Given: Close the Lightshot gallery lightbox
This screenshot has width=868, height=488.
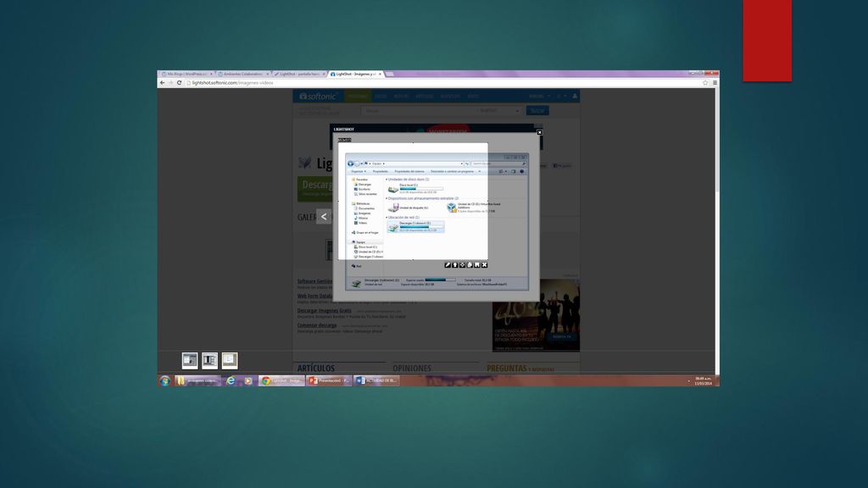Looking at the screenshot, I should [540, 132].
